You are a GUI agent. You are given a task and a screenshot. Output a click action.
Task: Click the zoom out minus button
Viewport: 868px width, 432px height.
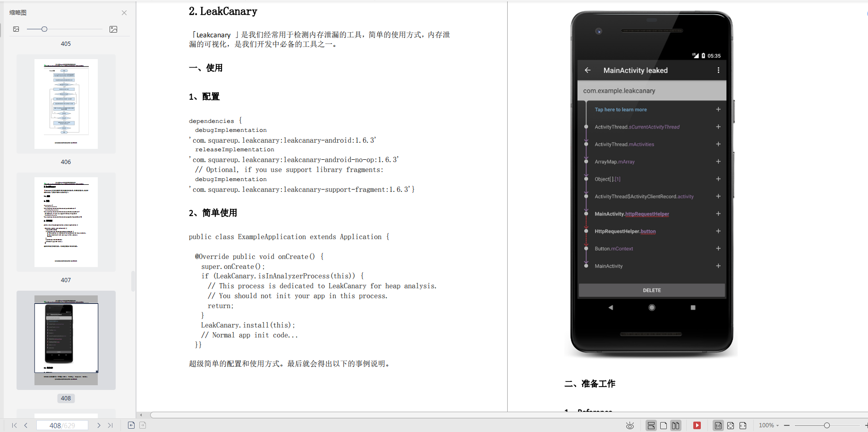787,425
